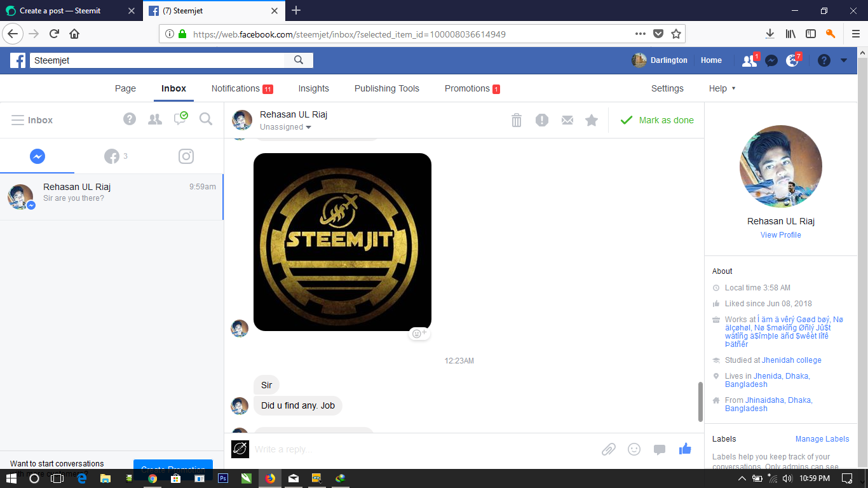Open a new Firefox tab
Viewport: 868px width, 488px height.
pos(296,10)
